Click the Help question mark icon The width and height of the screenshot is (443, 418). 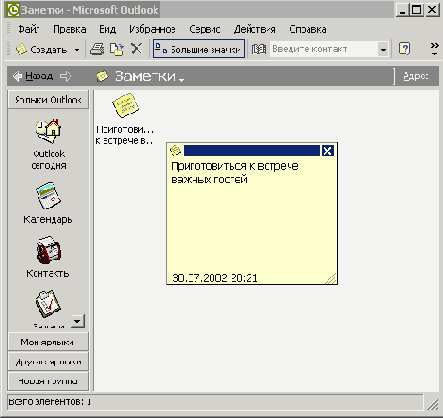(x=404, y=49)
